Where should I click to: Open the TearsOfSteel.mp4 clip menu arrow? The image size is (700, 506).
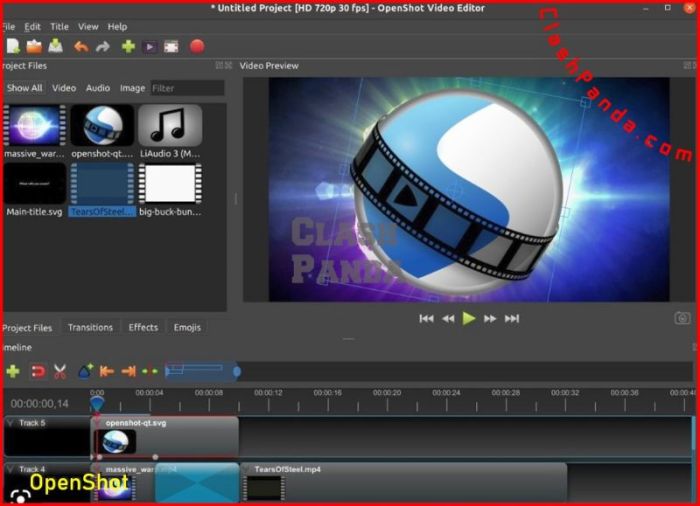[x=247, y=469]
